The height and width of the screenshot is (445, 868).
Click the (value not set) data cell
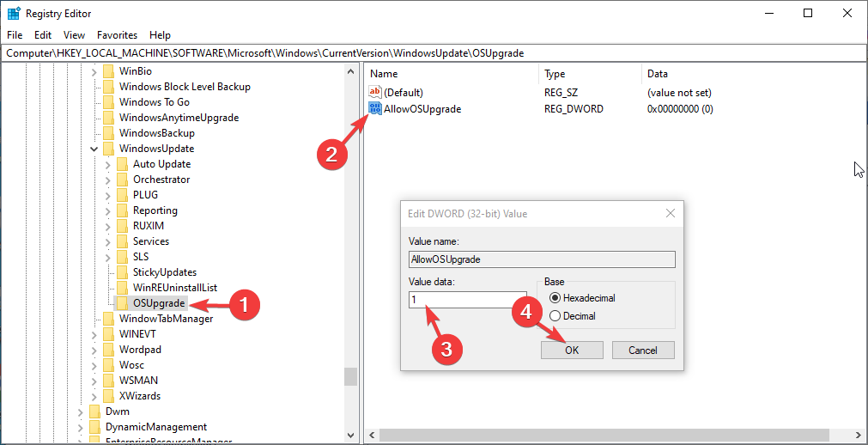point(678,93)
